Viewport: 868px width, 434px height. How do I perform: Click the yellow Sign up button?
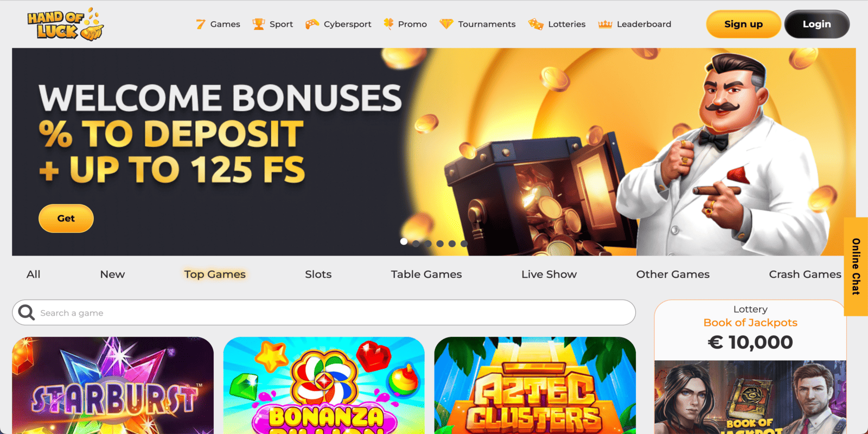(743, 24)
